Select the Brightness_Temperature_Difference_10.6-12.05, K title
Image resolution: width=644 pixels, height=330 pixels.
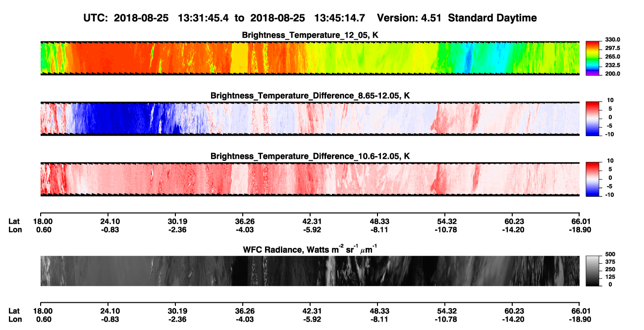[x=310, y=156]
